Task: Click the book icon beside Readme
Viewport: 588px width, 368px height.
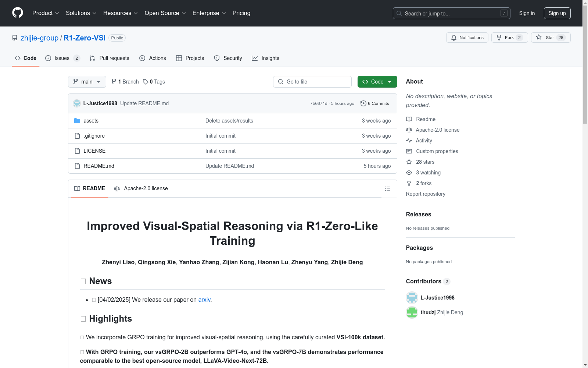Action: coord(409,119)
